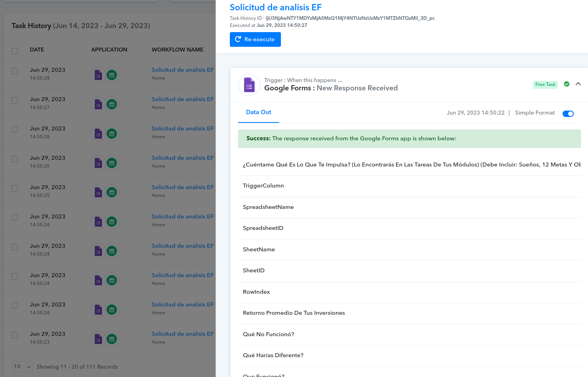Image resolution: width=588 pixels, height=377 pixels.
Task: Open the workflow link in the 14:50:28 row
Action: 183,70
